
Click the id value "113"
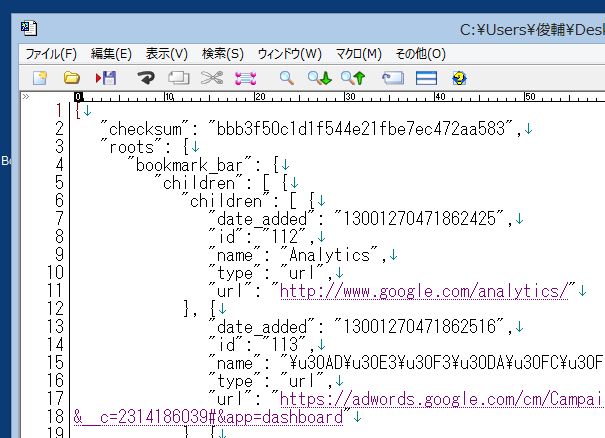coord(285,345)
